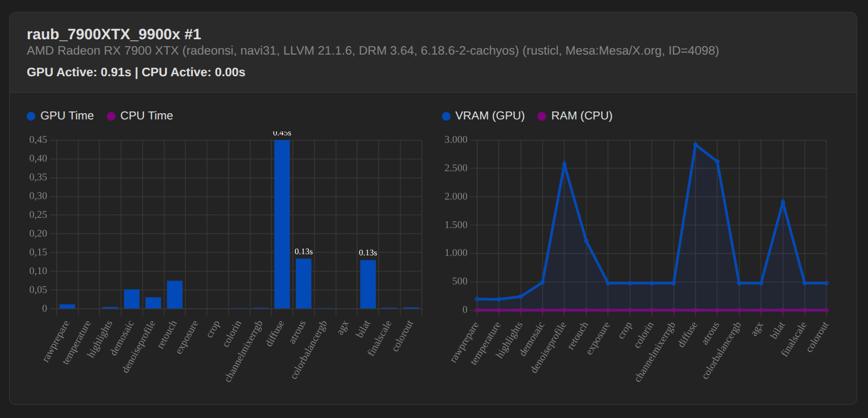The height and width of the screenshot is (418, 868).
Task: Click the "500" y-axis tick in VRAM chart
Action: coord(460,282)
